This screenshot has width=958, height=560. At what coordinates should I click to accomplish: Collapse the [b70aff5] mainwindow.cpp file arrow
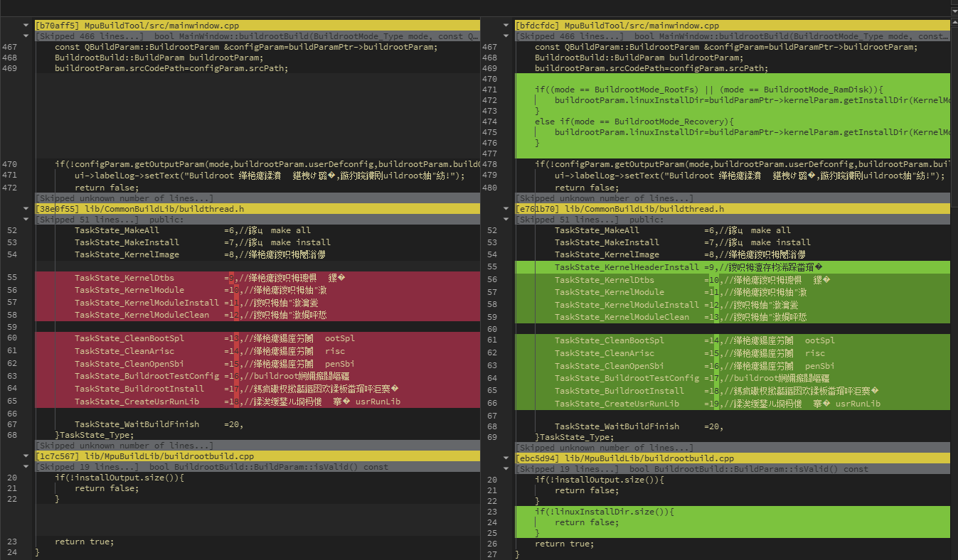pos(27,26)
